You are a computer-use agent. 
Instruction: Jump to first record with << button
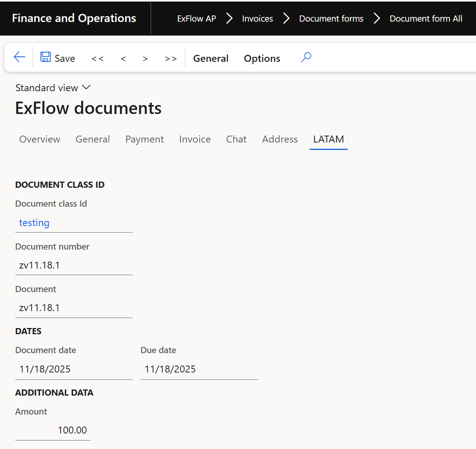(98, 58)
